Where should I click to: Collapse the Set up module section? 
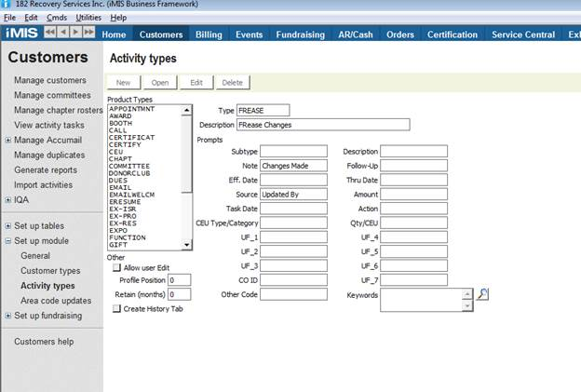click(x=7, y=241)
